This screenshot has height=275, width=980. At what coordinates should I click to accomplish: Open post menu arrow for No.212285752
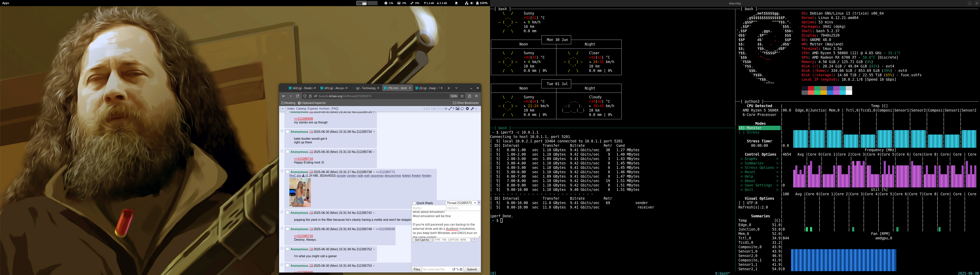click(x=374, y=250)
